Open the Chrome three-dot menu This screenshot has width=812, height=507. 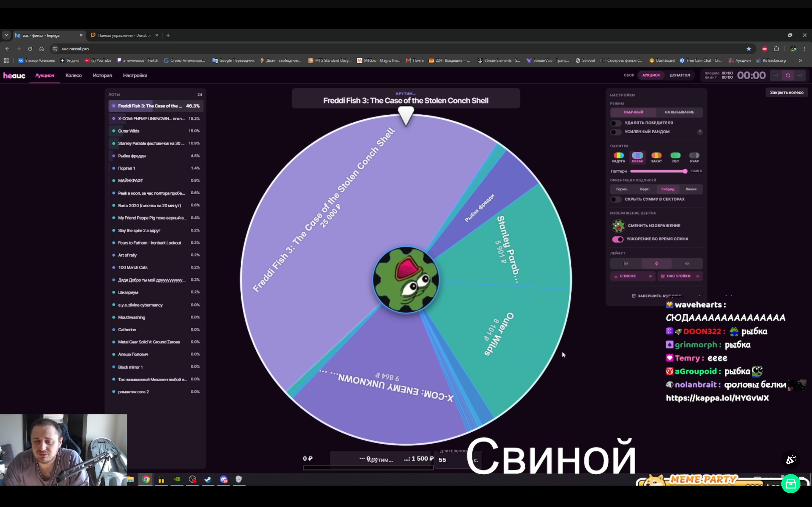point(805,49)
